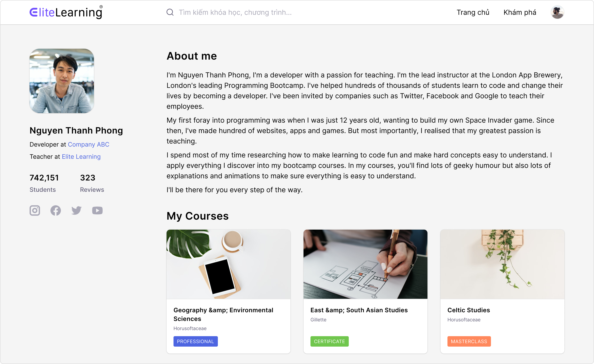Open the Facebook profile icon

point(56,210)
